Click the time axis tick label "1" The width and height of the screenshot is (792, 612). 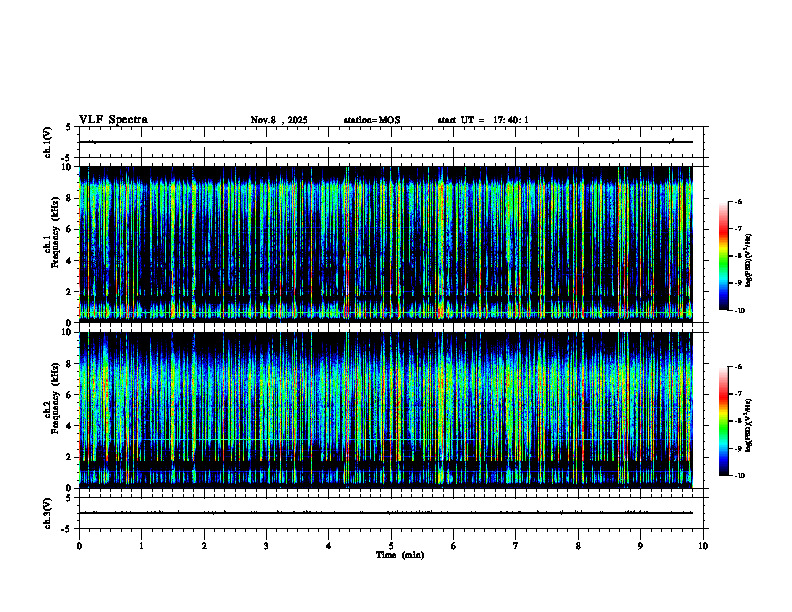point(142,546)
